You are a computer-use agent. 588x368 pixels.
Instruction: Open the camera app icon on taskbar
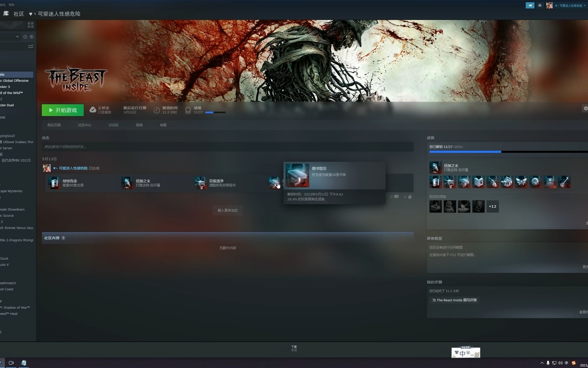tap(11, 363)
